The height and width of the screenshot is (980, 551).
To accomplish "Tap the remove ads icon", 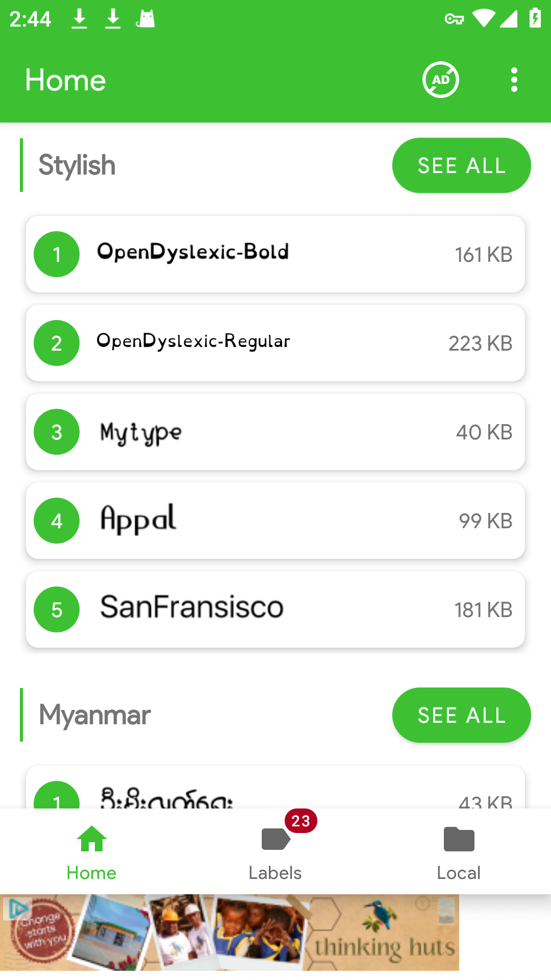I will (441, 80).
